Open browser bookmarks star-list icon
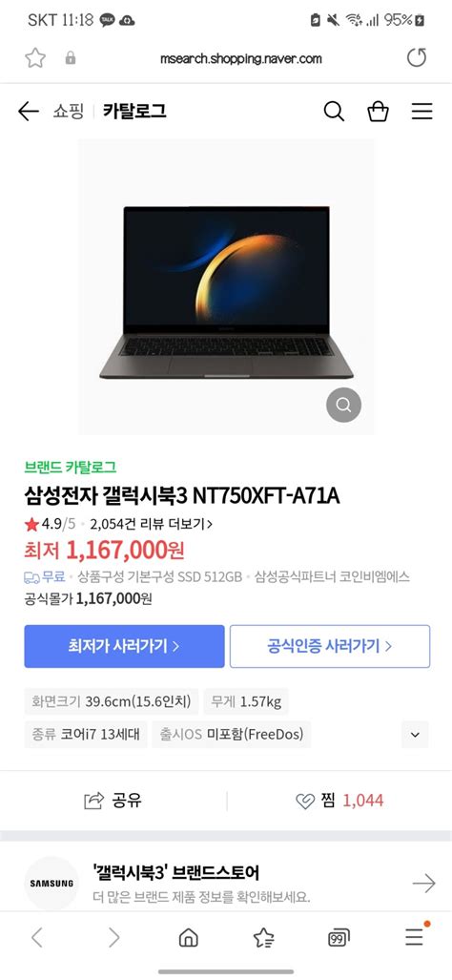This screenshot has width=452, height=980. pyautogui.click(x=263, y=937)
